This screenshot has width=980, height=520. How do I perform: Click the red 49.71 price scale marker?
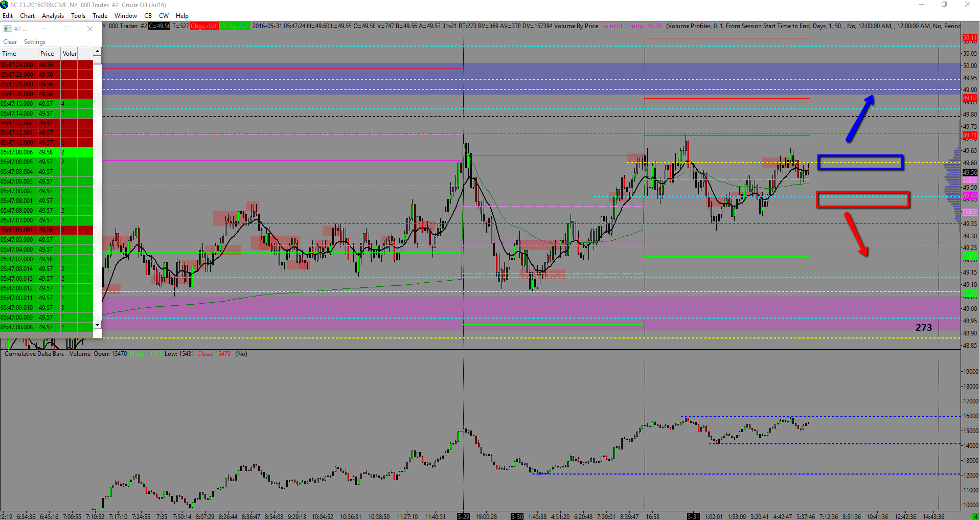coord(970,135)
